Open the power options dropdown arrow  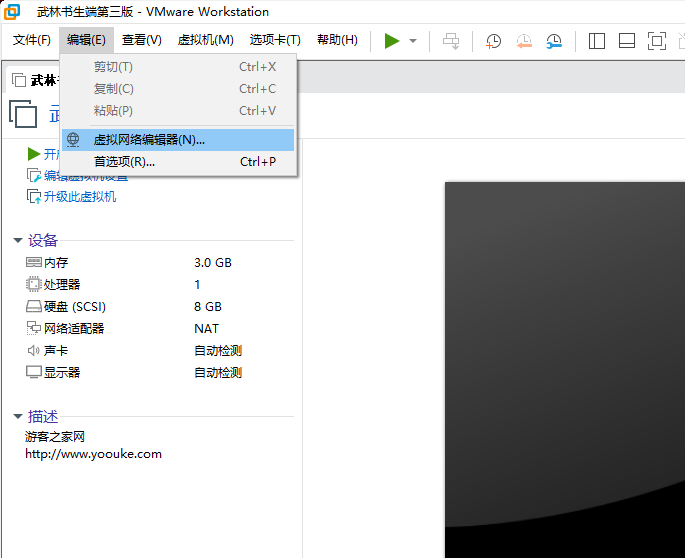[413, 41]
